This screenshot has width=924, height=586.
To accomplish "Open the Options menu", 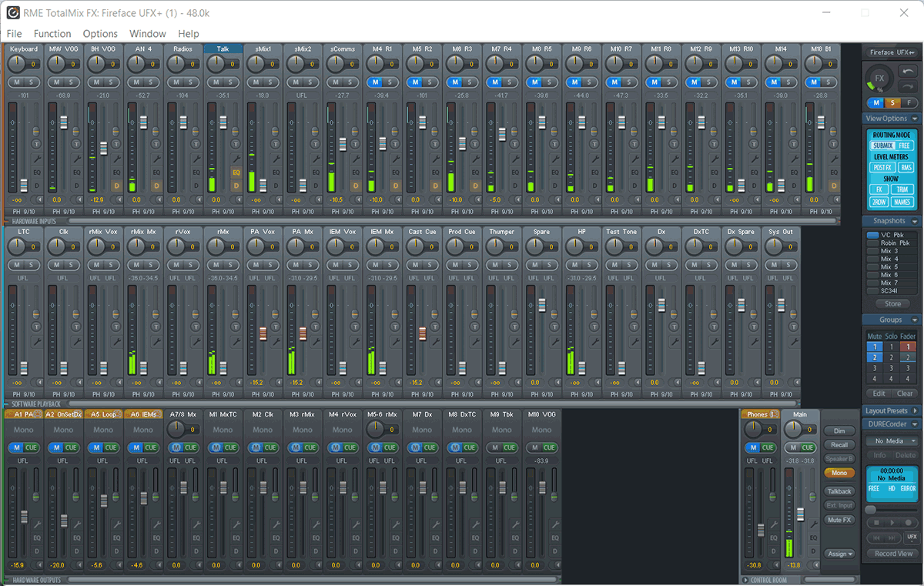I will click(100, 34).
